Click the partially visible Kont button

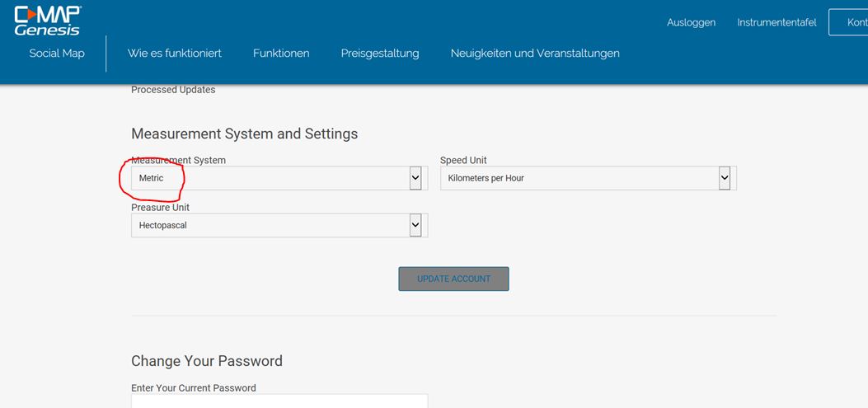(x=849, y=22)
